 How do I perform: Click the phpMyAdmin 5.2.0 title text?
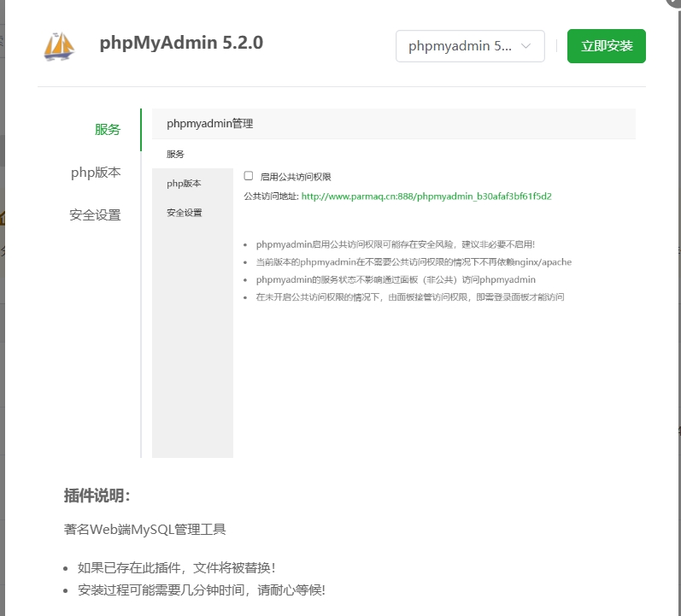(181, 43)
